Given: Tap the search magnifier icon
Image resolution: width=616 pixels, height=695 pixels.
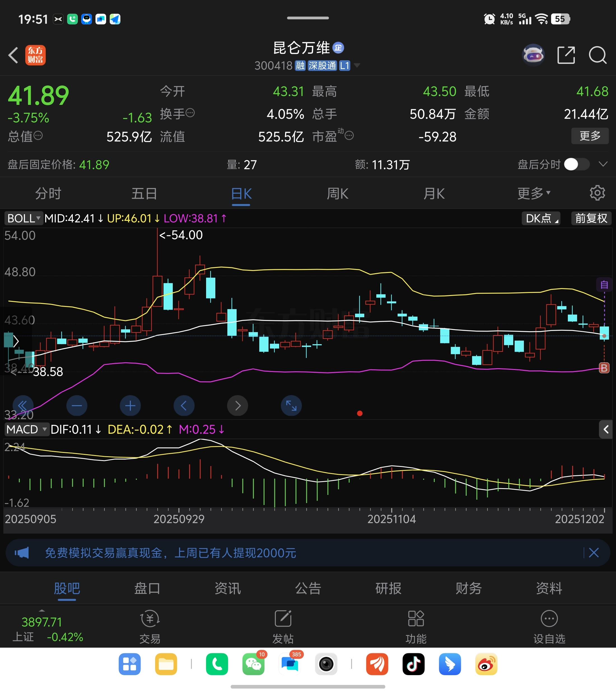Looking at the screenshot, I should tap(597, 55).
